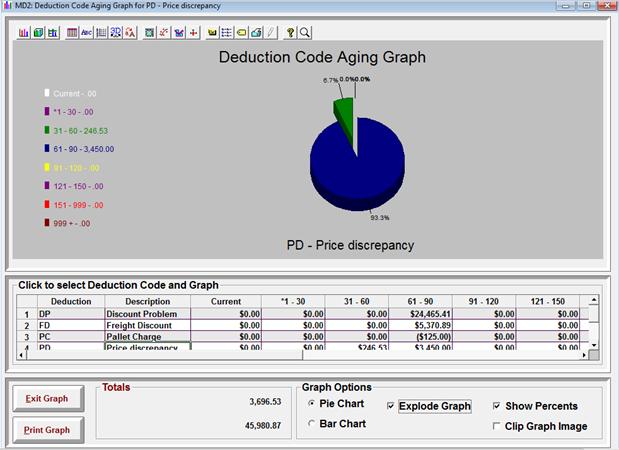Click the Exit Graph button
The width and height of the screenshot is (619, 450).
[x=48, y=399]
